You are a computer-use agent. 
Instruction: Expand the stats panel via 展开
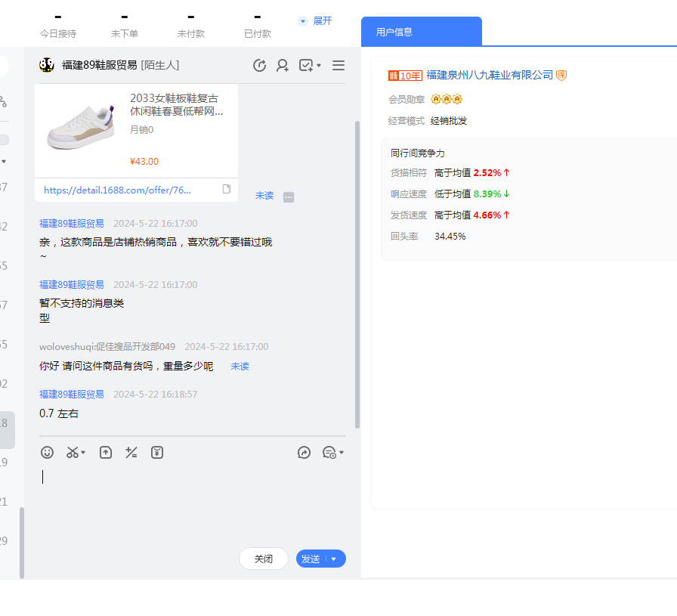tap(316, 21)
